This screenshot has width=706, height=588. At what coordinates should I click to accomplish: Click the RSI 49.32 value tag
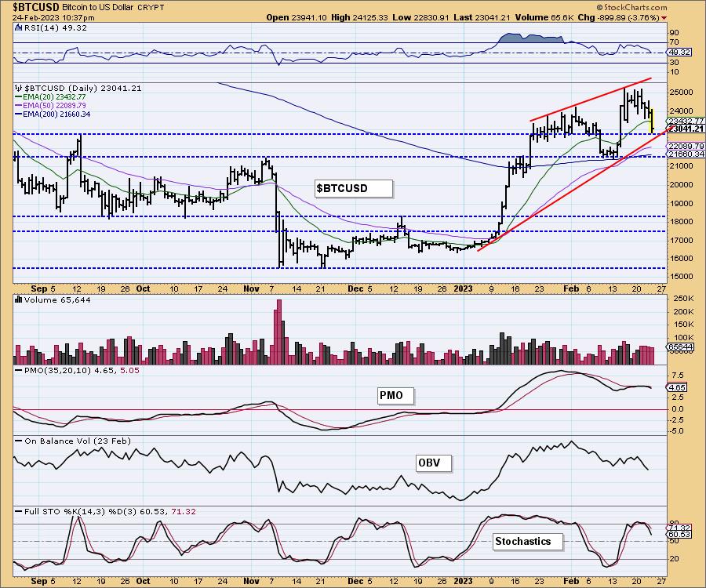[x=679, y=53]
